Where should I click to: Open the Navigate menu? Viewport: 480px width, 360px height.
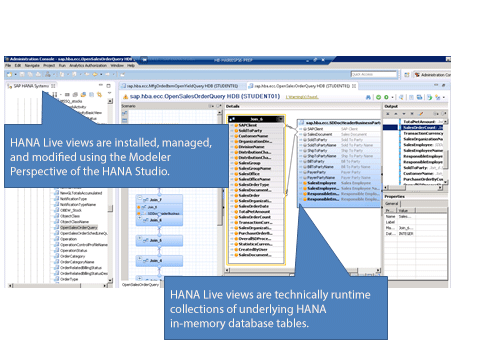click(x=32, y=66)
